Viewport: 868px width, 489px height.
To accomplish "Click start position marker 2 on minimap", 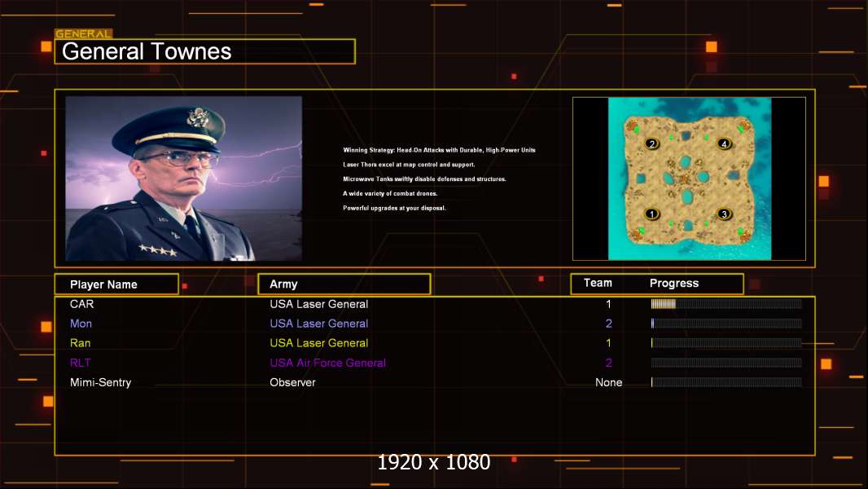I will point(652,144).
